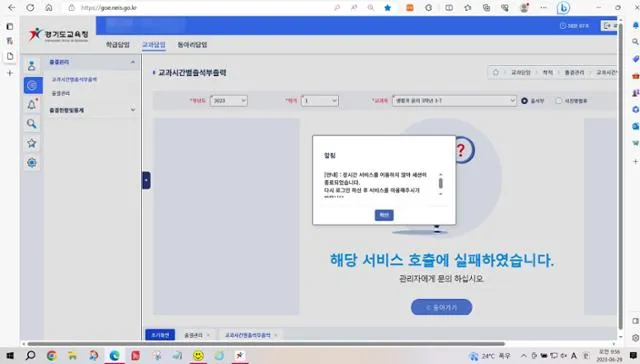Reload the page with refresh icon
The image size is (640, 364).
pyautogui.click(x=30, y=8)
